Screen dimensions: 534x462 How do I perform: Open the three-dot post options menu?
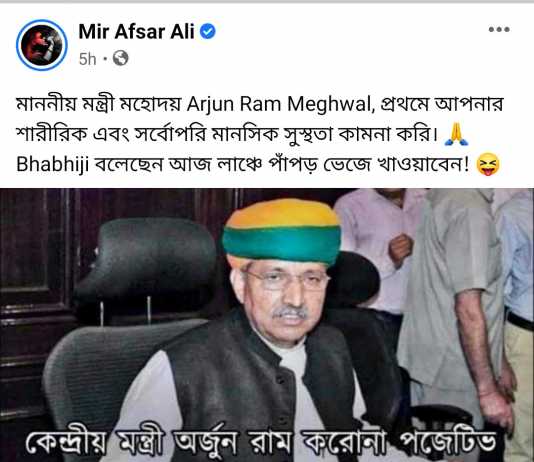[x=499, y=30]
